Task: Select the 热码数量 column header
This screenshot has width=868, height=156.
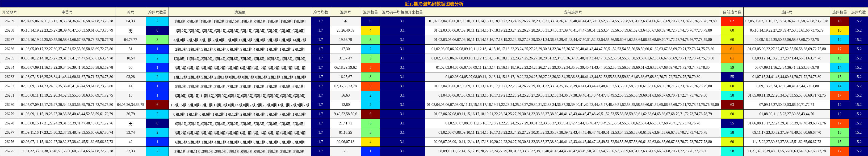Action: coord(839,12)
